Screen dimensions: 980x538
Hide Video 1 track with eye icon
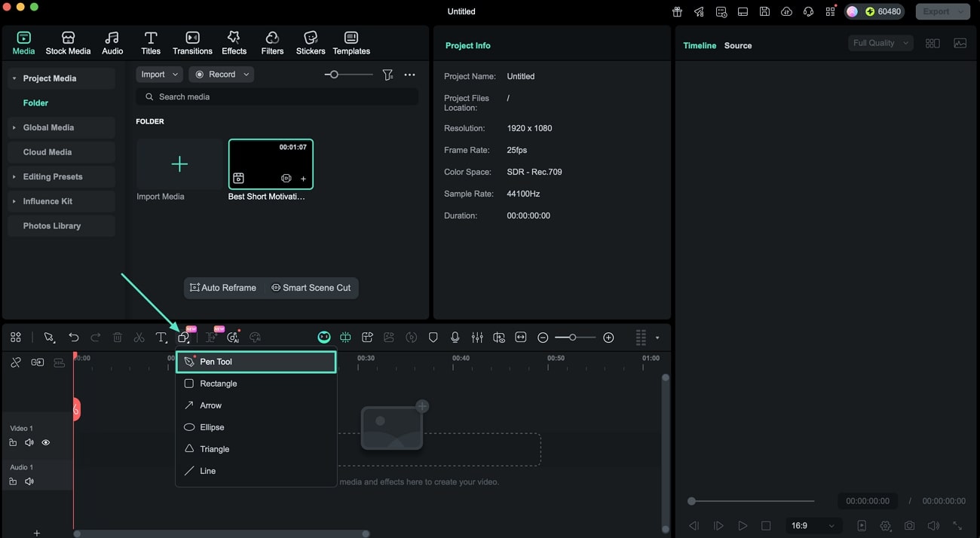point(46,443)
